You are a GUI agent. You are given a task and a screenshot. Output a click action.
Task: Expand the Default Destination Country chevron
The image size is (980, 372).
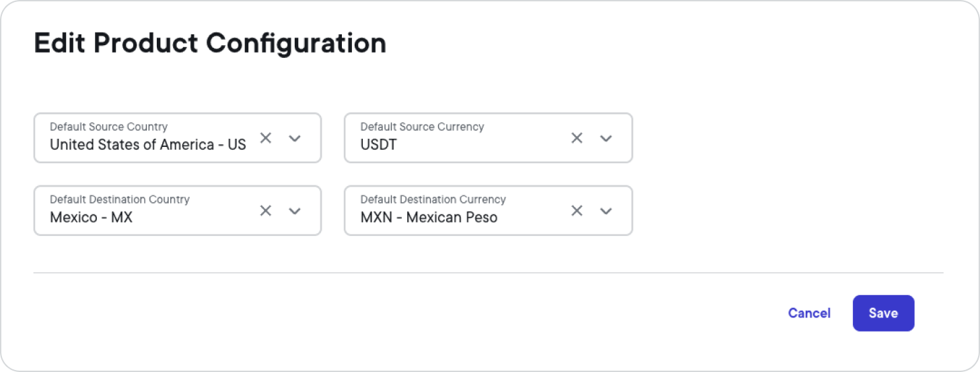[294, 211]
